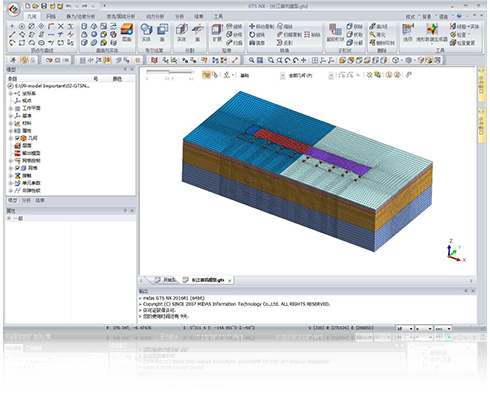
Task: Select the Rectangle curve tool in geometry ribbon
Action: pos(22,43)
